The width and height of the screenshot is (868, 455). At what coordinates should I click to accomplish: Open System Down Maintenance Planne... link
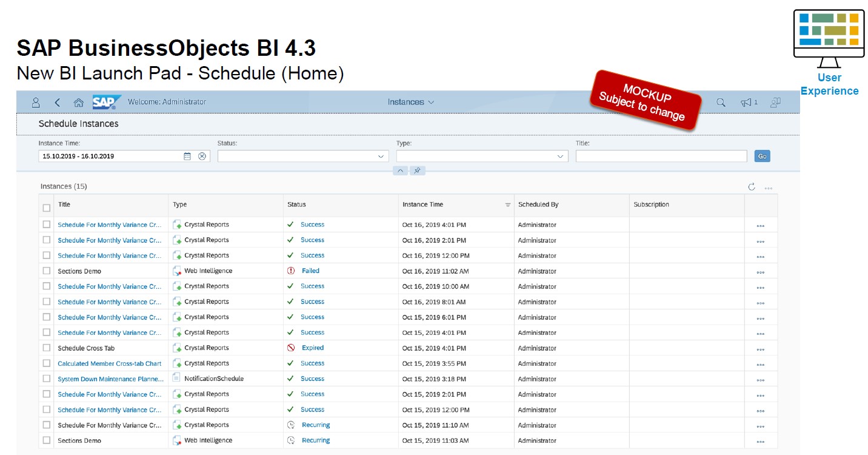(110, 379)
